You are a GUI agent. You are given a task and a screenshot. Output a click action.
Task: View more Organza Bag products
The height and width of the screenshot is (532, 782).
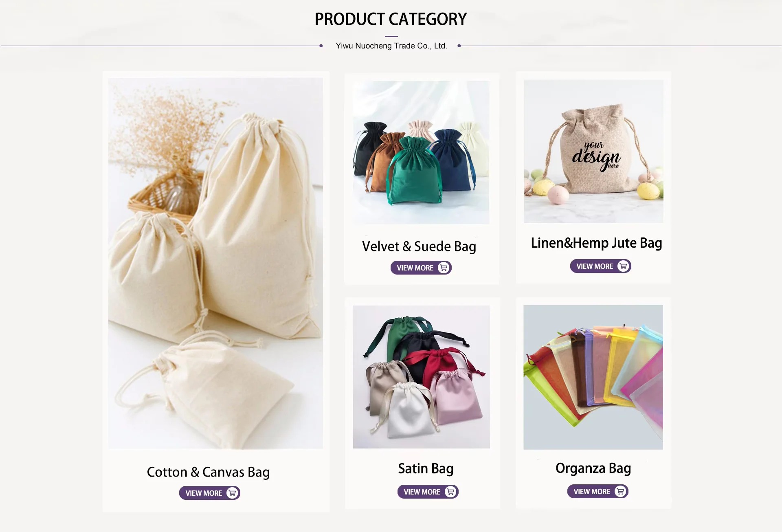point(597,491)
